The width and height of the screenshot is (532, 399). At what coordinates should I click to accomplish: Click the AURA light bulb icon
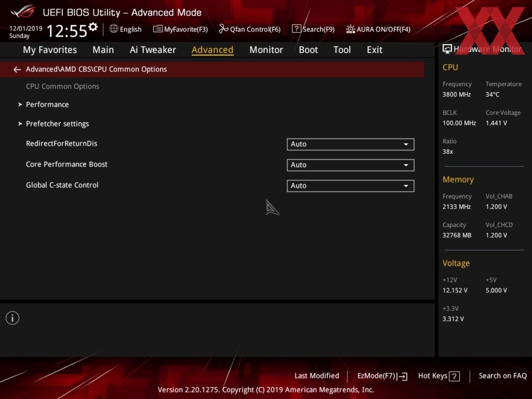point(350,29)
